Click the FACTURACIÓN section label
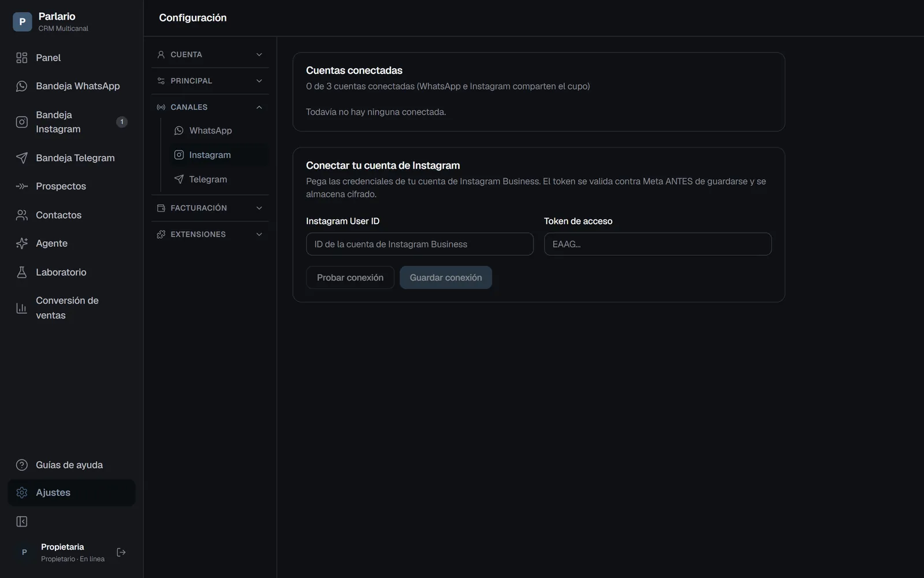The image size is (924, 578). coord(199,208)
